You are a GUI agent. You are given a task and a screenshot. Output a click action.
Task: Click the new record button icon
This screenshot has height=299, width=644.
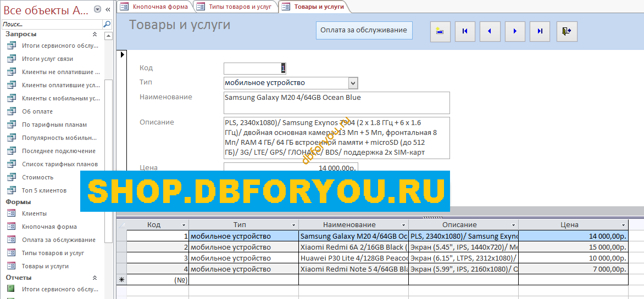pyautogui.click(x=440, y=31)
